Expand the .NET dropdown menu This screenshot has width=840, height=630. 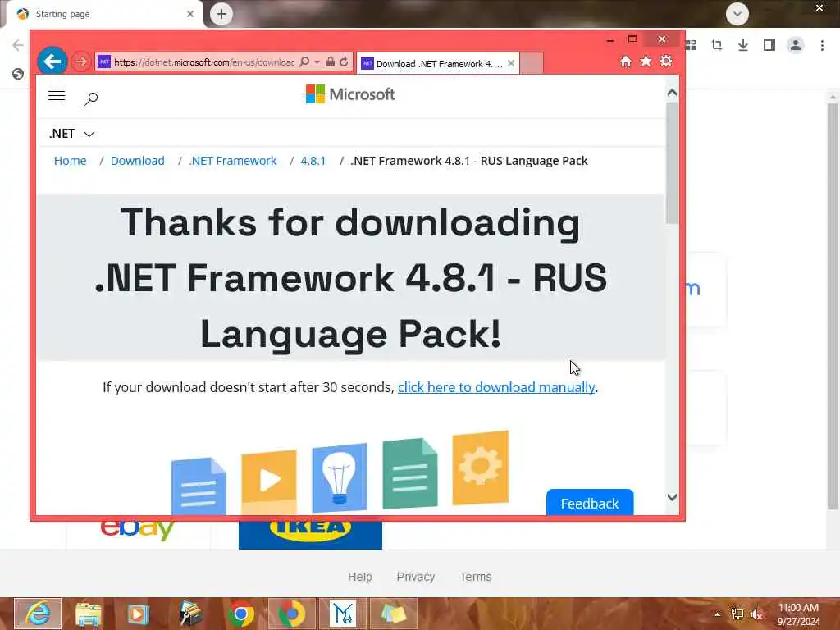pyautogui.click(x=72, y=134)
